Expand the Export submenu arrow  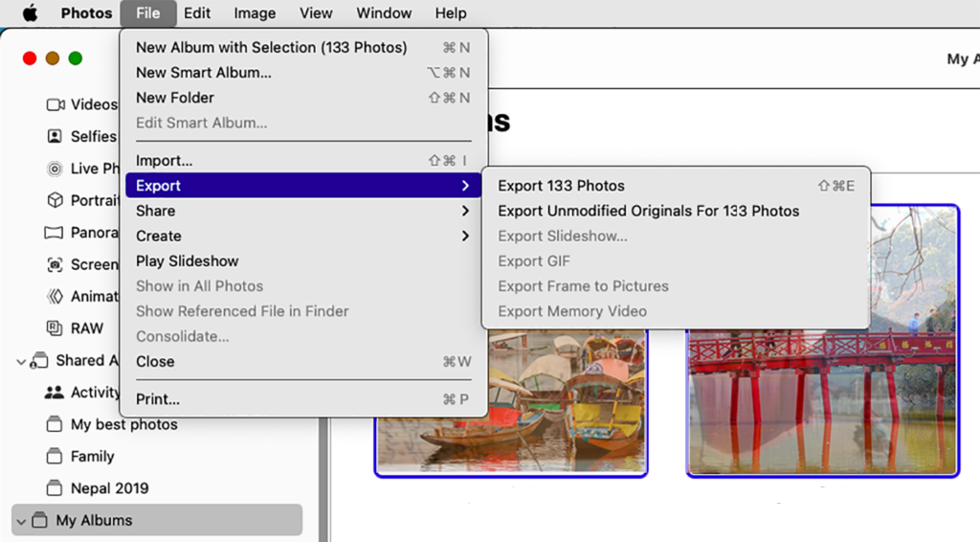(465, 186)
